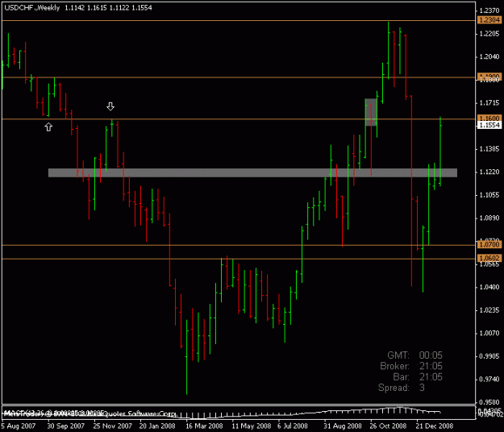Select the orange 1.1900 price level label
The image size is (504, 432).
click(x=489, y=77)
